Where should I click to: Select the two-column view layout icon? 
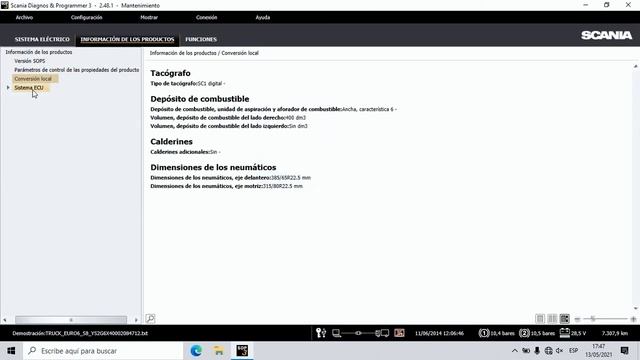(x=552, y=319)
